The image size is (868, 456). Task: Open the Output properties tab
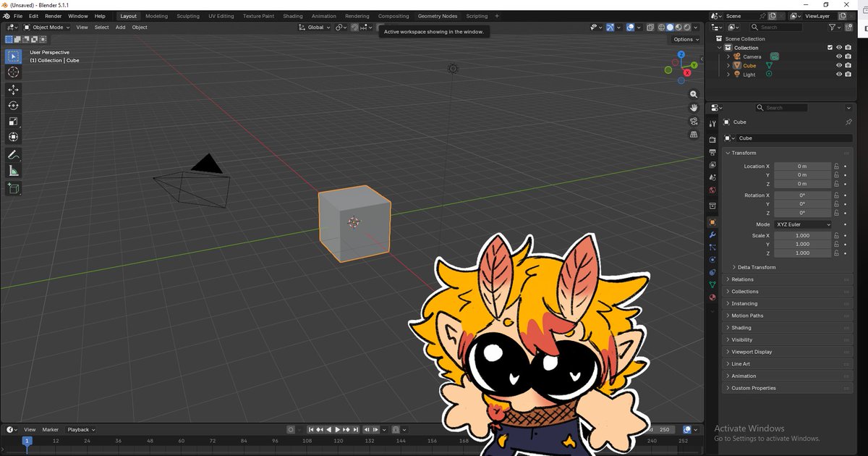tap(712, 152)
